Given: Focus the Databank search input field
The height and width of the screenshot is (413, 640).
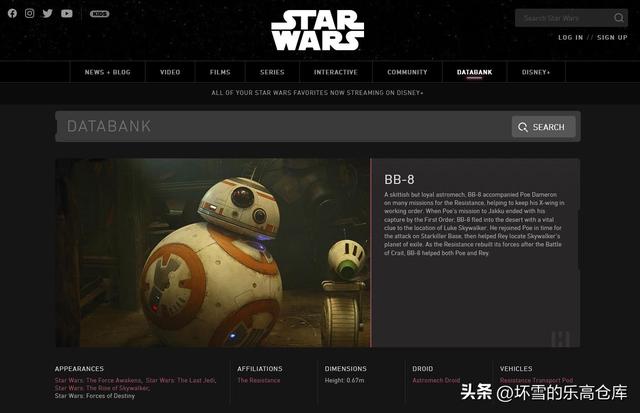Looking at the screenshot, I should click(283, 127).
